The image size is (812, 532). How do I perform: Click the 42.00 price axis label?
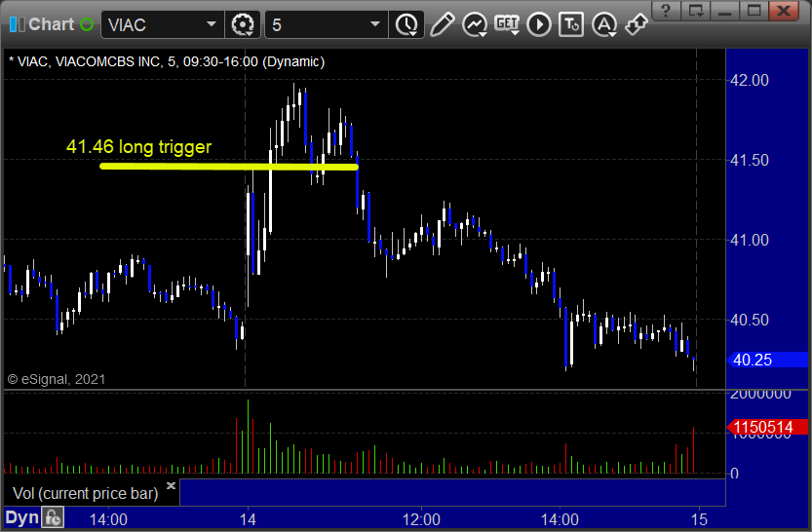[x=750, y=80]
